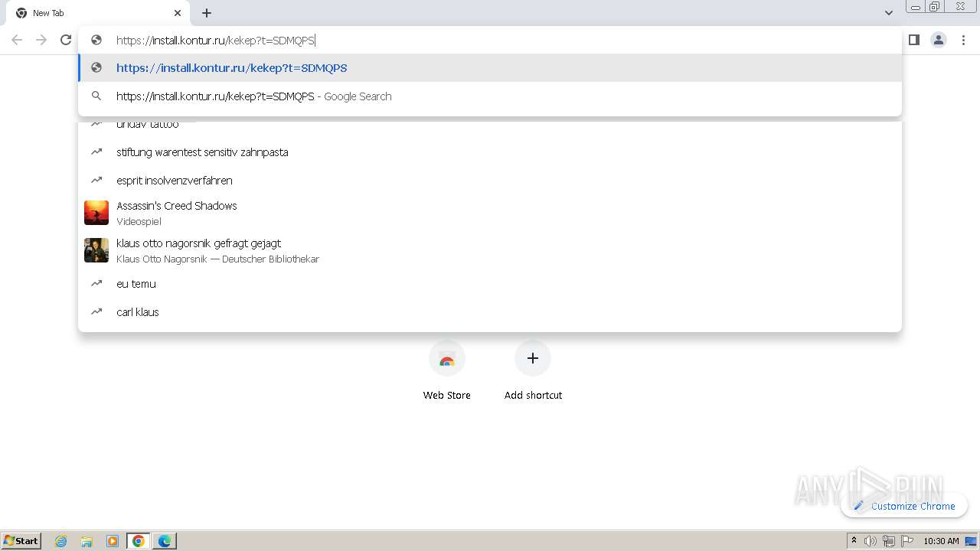Choose the Google Search suggestion for the URL
Screen dimensions: 980x551
490,96
